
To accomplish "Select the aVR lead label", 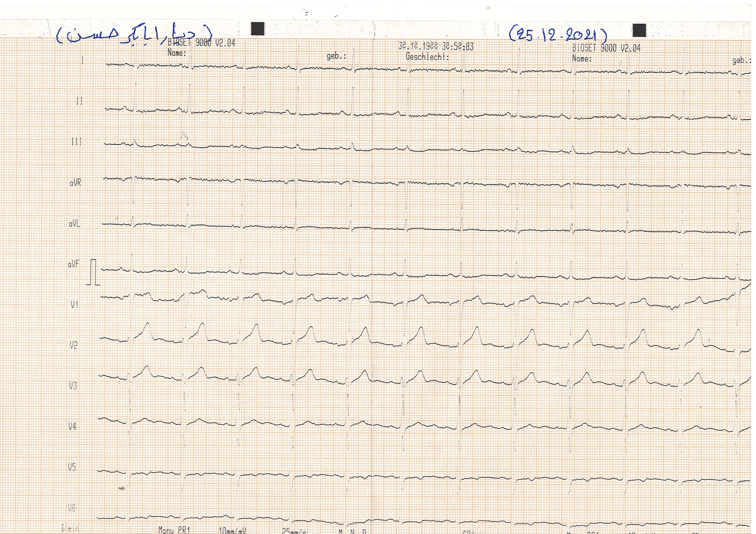I will coord(75,183).
